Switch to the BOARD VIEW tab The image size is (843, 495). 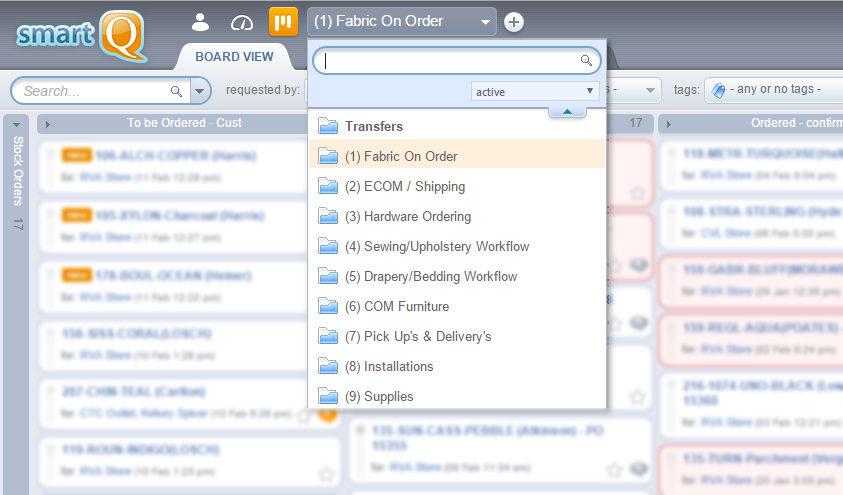coord(233,56)
